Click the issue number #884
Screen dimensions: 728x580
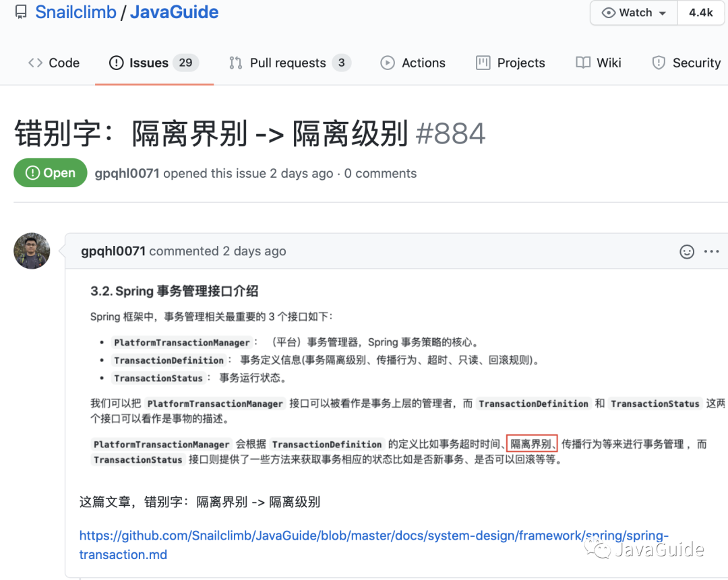450,133
